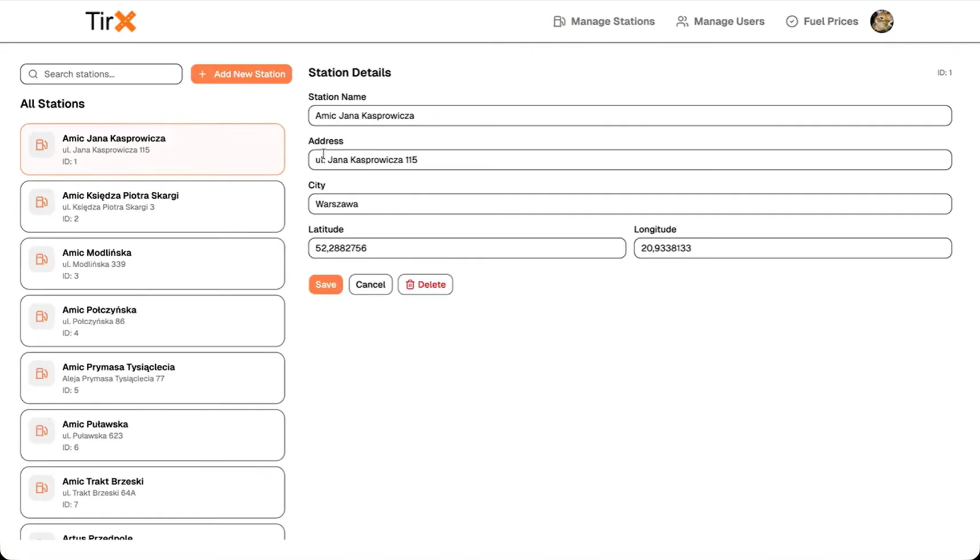Viewport: 980px width, 560px height.
Task: Select the Amic Modlińska station name
Action: click(97, 252)
